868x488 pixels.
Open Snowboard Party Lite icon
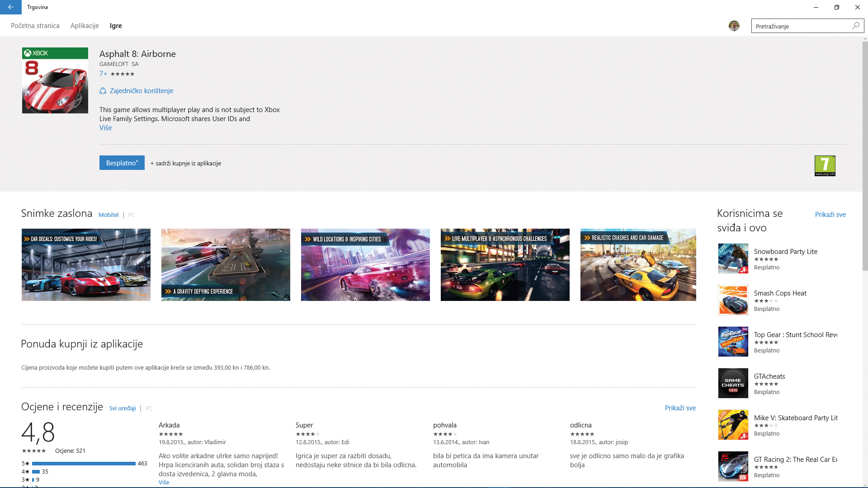(733, 258)
